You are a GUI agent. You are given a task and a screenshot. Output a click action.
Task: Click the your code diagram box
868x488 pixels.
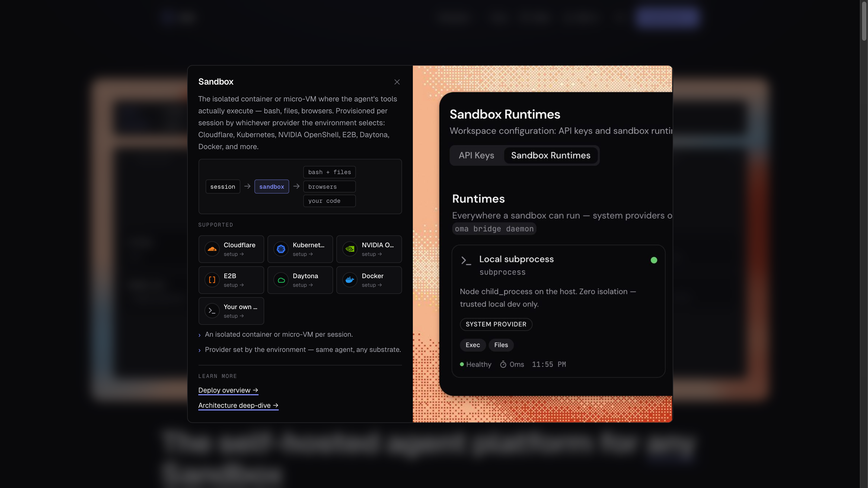tap(330, 201)
